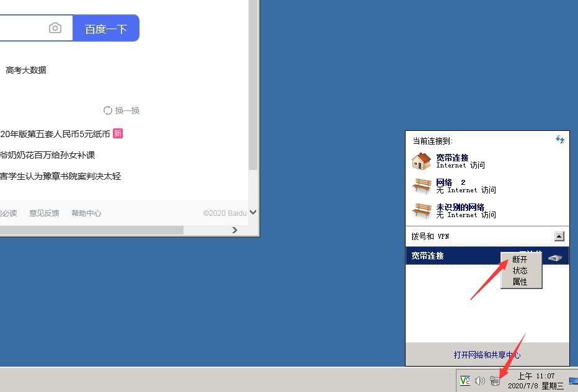Click the 帮助中心 footer link
Image resolution: width=578 pixels, height=392 pixels.
point(86,213)
